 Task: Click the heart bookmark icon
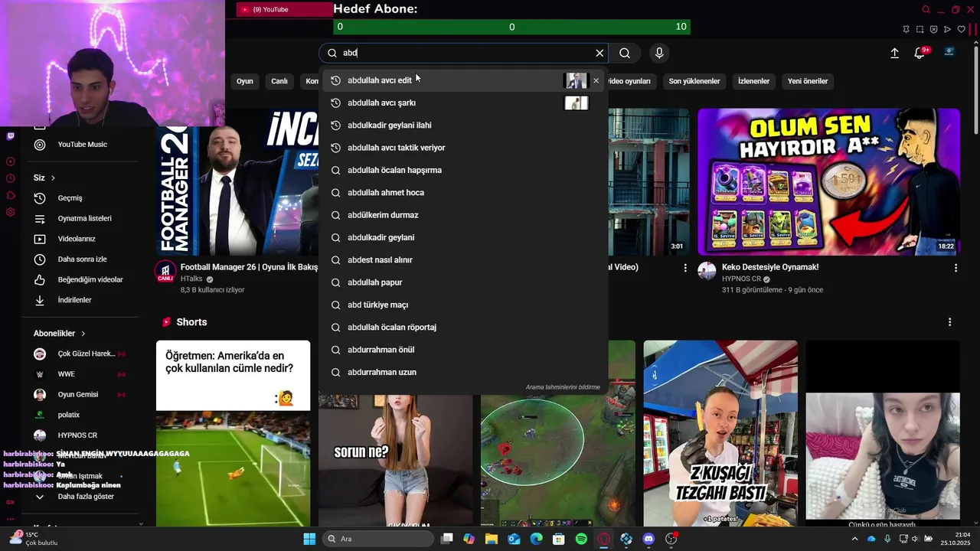[x=962, y=29]
